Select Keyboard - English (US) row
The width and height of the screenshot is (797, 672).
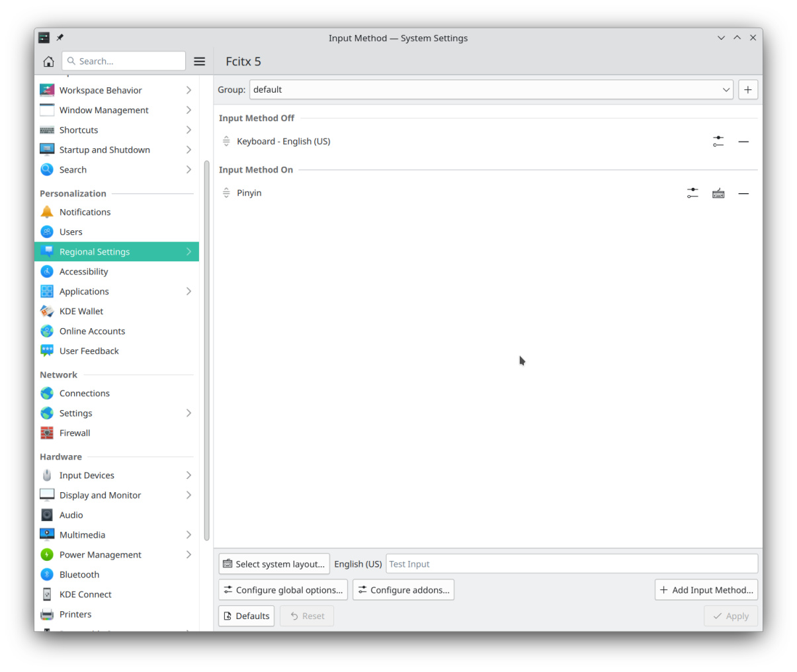pyautogui.click(x=488, y=142)
